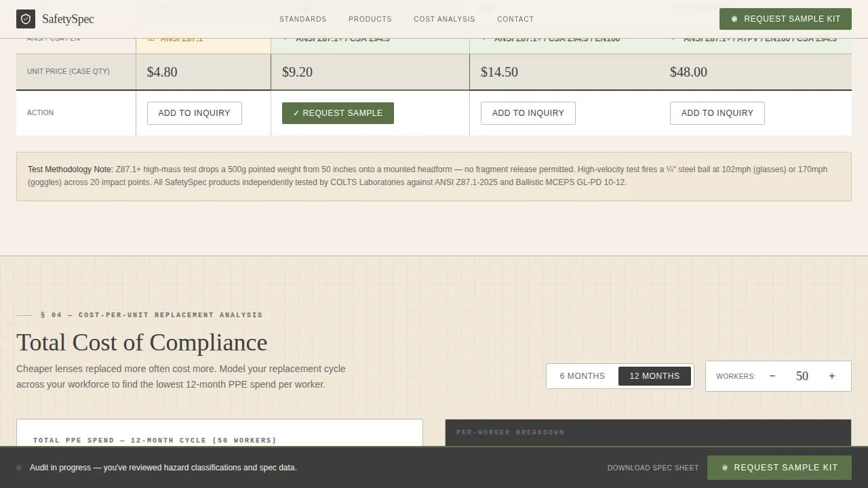
Task: Click the kit icon on footer Request Sample Kit
Action: [725, 468]
